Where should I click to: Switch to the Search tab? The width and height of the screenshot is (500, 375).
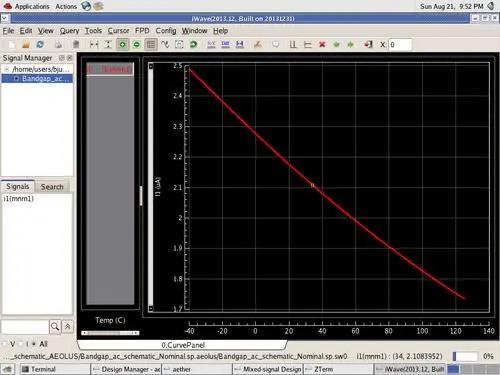click(x=52, y=187)
